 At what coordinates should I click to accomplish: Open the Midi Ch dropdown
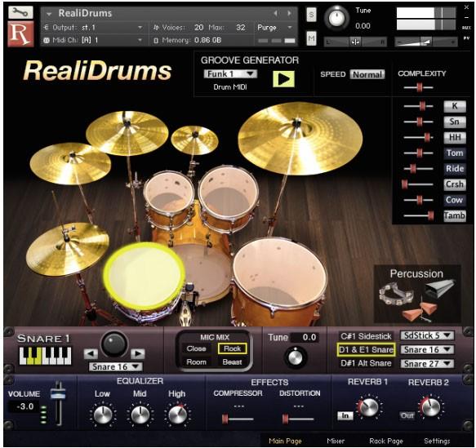(93, 40)
